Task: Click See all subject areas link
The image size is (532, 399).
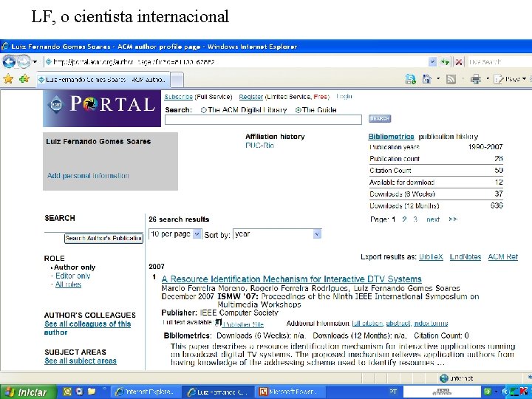Action: [x=81, y=361]
